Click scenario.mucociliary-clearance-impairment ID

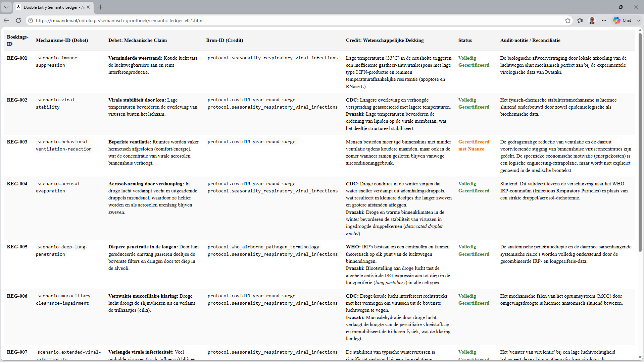pyautogui.click(x=65, y=300)
